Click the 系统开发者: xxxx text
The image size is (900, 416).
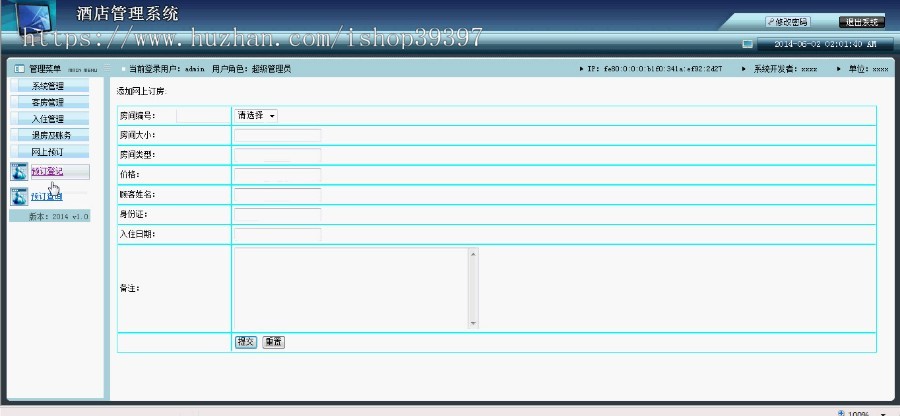pyautogui.click(x=785, y=69)
